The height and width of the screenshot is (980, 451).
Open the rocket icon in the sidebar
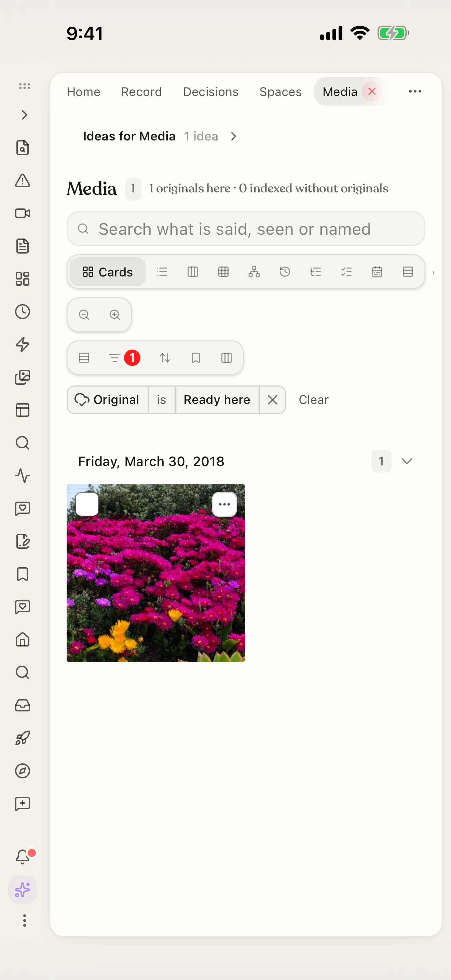tap(23, 738)
